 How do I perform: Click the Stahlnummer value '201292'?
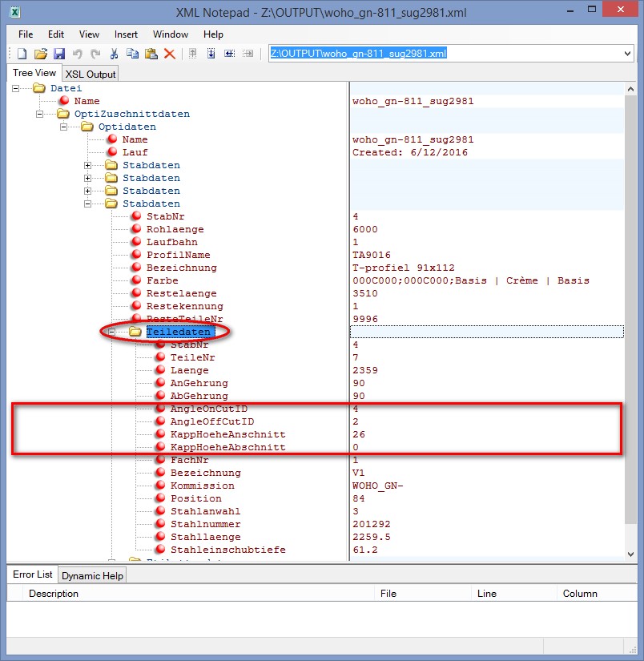click(x=372, y=524)
